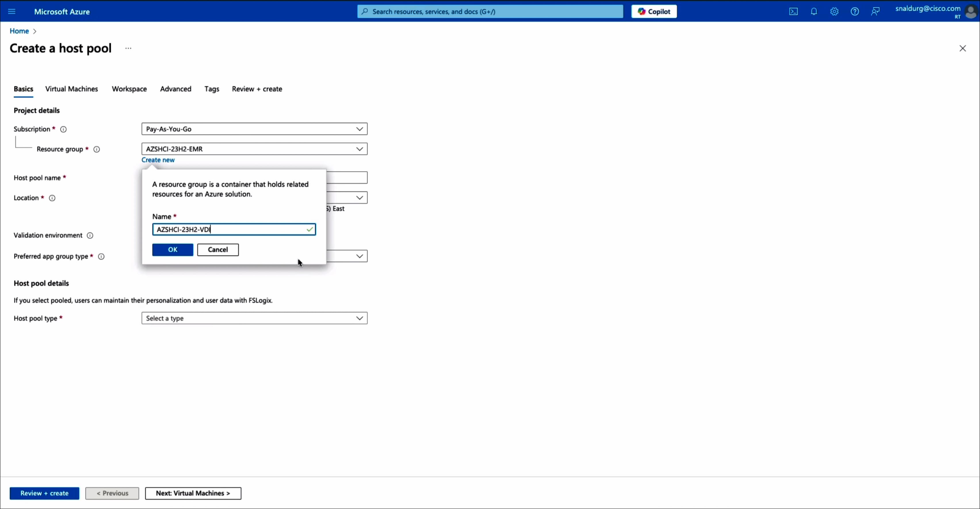Open the Subscription dropdown
The image size is (980, 509).
pos(255,129)
